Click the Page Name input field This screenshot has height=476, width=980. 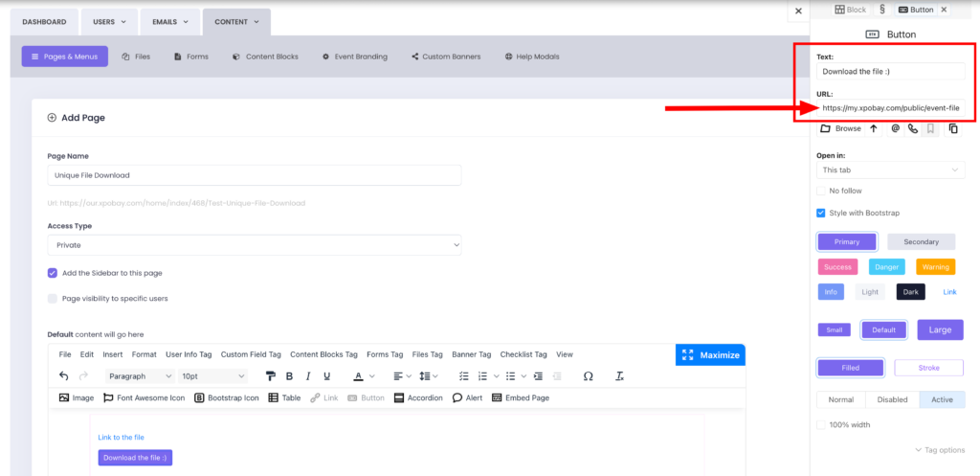click(x=255, y=175)
